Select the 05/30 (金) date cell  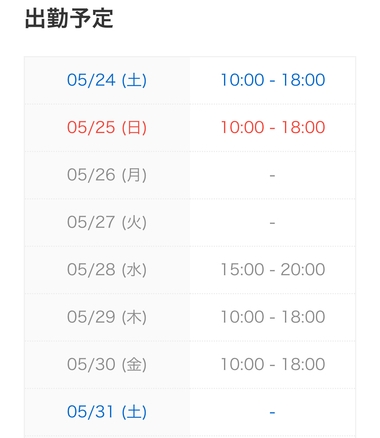[107, 364]
